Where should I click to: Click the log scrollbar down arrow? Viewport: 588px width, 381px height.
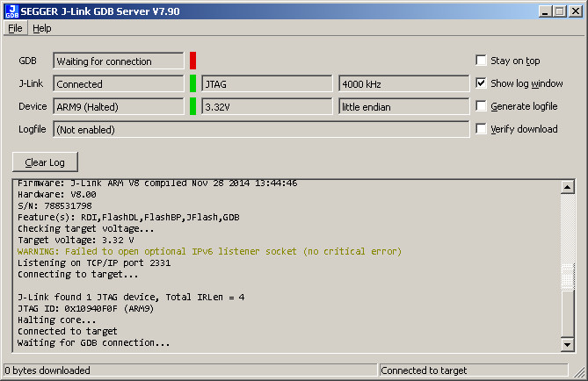point(568,344)
